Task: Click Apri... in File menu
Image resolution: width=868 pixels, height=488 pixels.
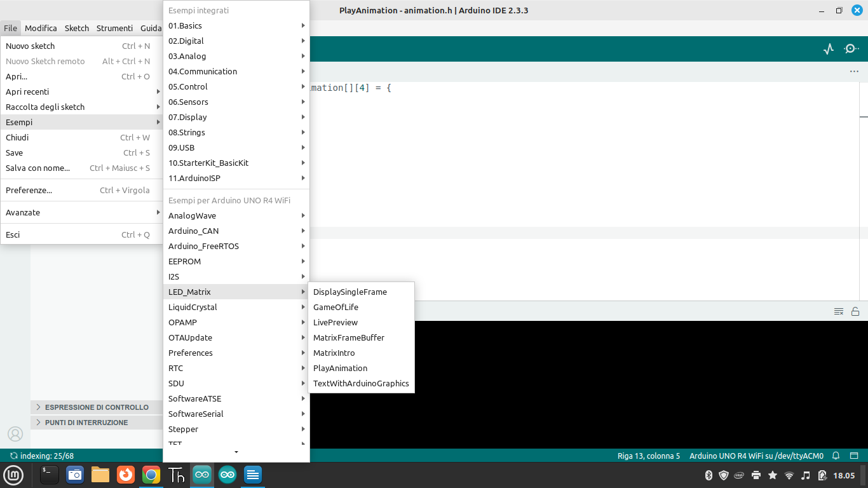Action: (x=82, y=76)
